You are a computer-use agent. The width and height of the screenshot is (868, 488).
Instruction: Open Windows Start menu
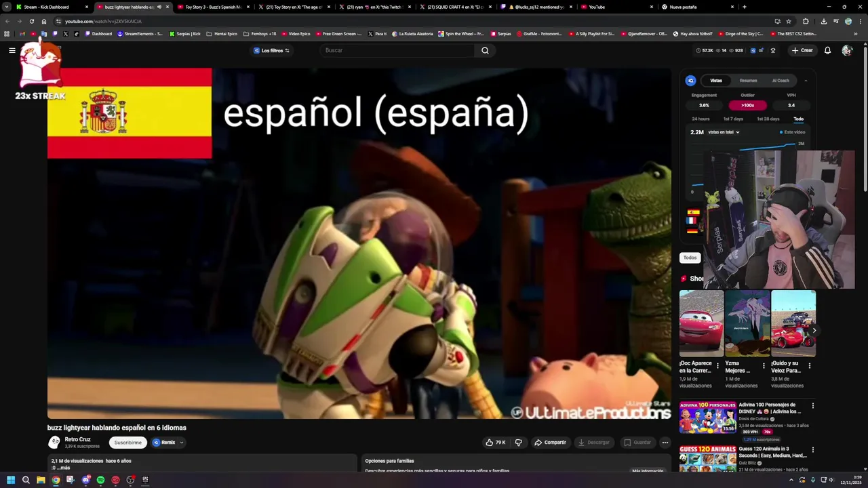pos(11,480)
